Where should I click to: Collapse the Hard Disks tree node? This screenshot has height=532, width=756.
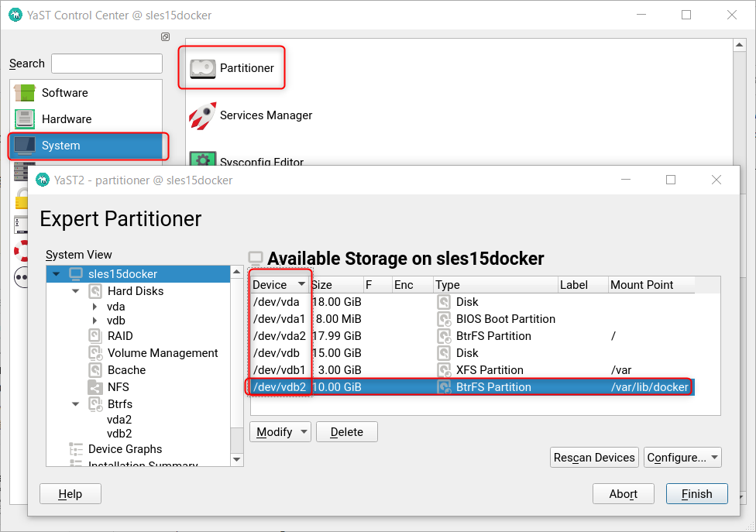coord(76,291)
